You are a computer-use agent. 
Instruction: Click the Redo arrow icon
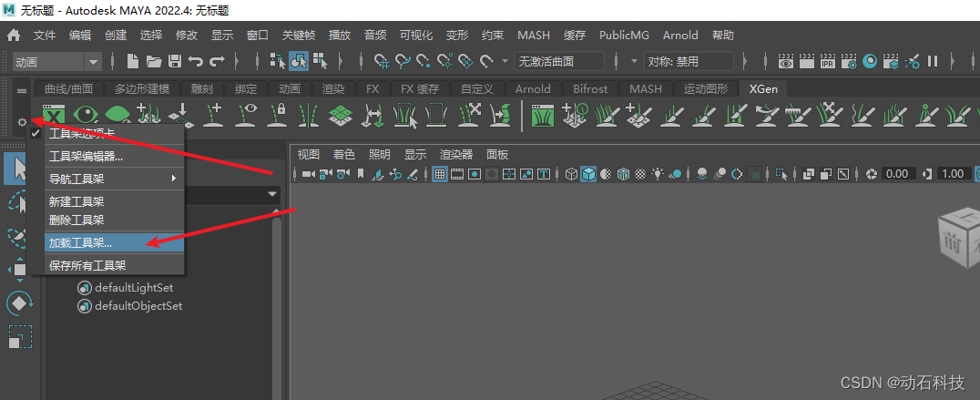click(217, 61)
